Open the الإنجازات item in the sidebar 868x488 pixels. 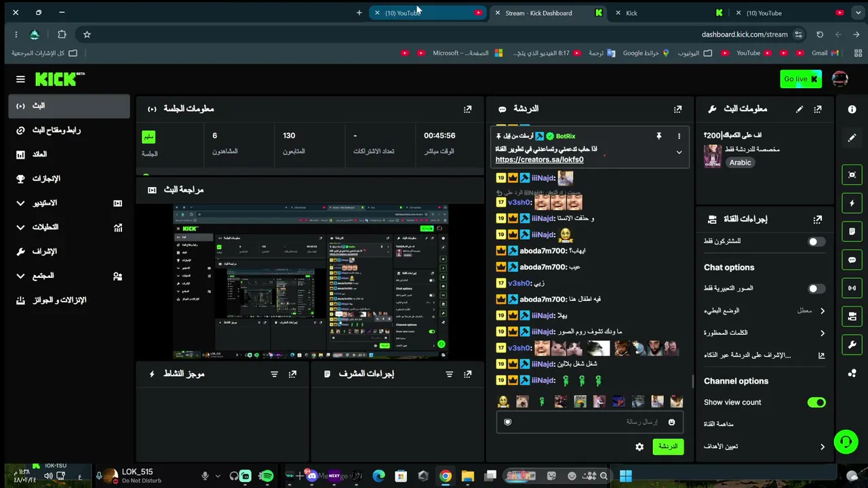68,179
